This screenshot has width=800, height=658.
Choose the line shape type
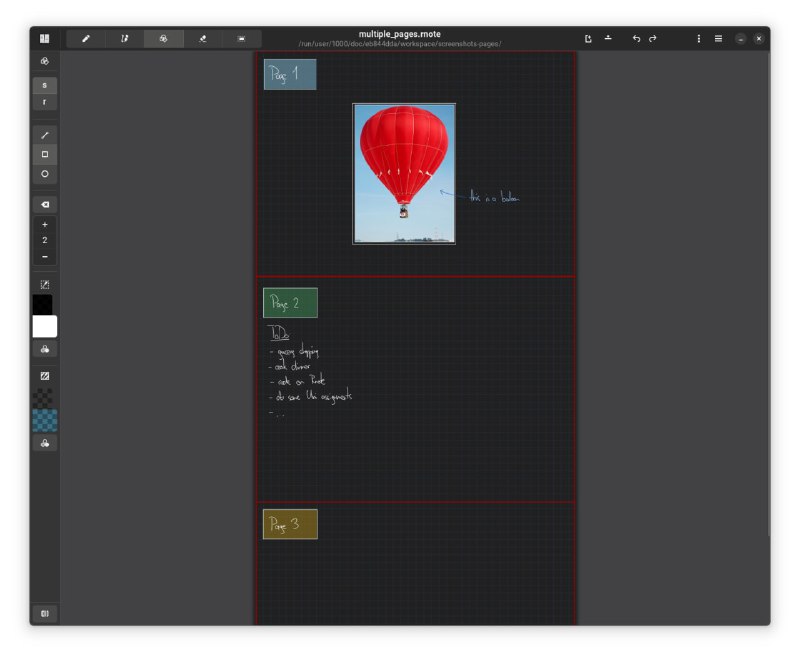(x=45, y=135)
